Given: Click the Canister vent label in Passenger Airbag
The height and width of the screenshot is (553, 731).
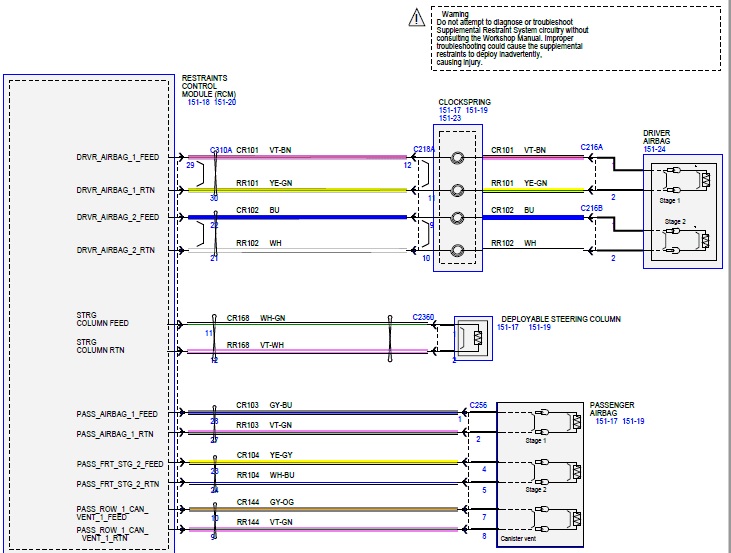Looking at the screenshot, I should 518,539.
